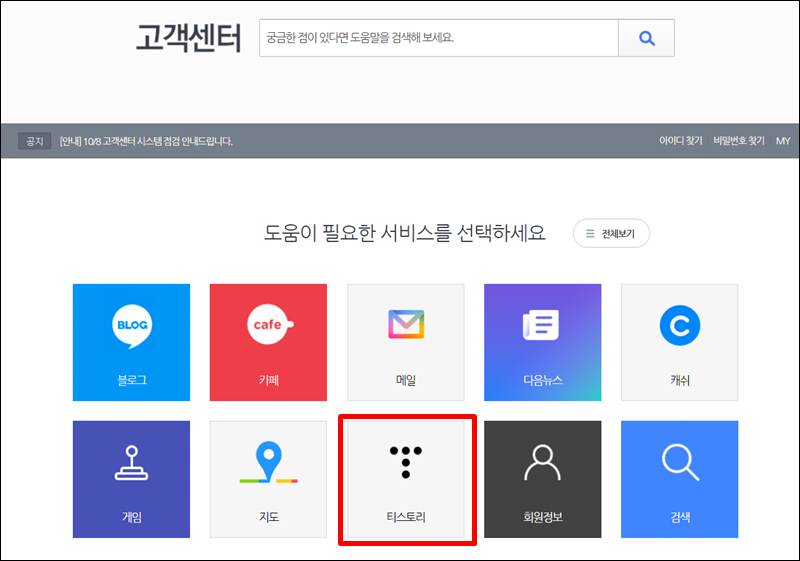Click the 고객센터 logo title
800x561 pixels.
(x=189, y=38)
